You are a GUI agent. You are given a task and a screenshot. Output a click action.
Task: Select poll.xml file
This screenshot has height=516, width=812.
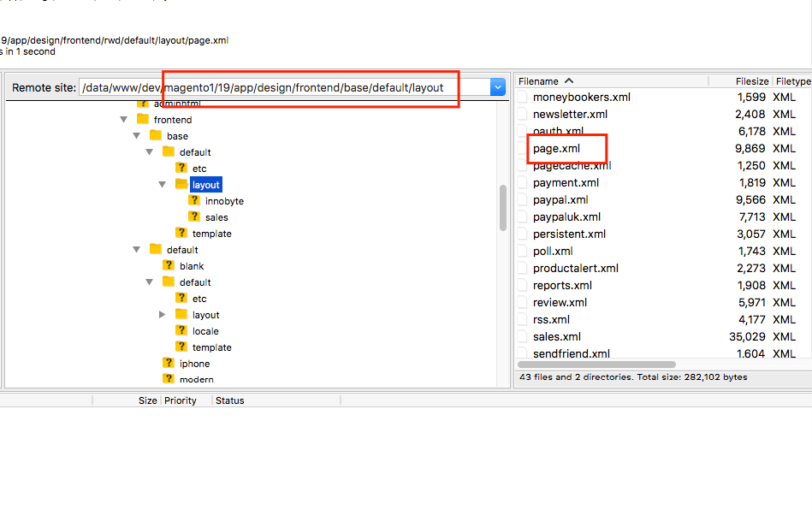[x=553, y=251]
